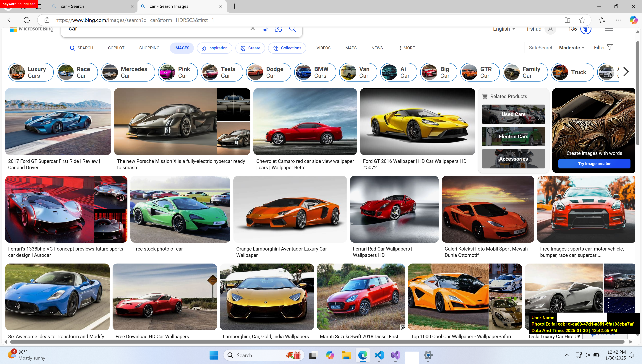Screen dimensions: 642x364
Task: Open Chevrolet Camaro red car image
Action: tap(305, 122)
